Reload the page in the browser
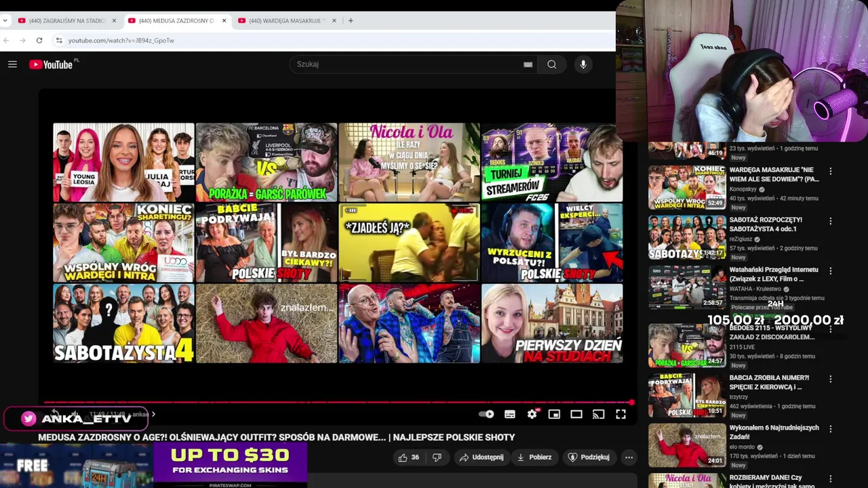The image size is (868, 488). 39,41
